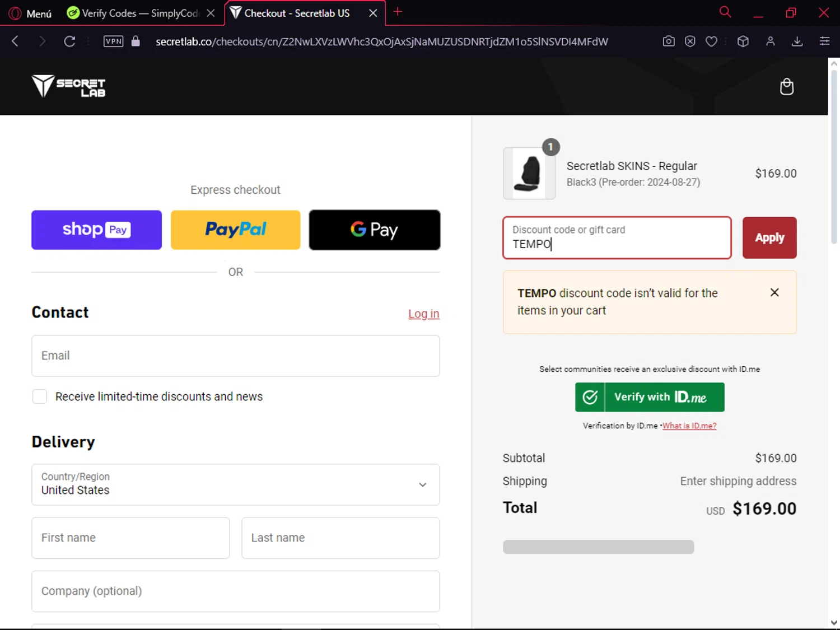
Task: Focus the Email field
Action: pyautogui.click(x=236, y=356)
